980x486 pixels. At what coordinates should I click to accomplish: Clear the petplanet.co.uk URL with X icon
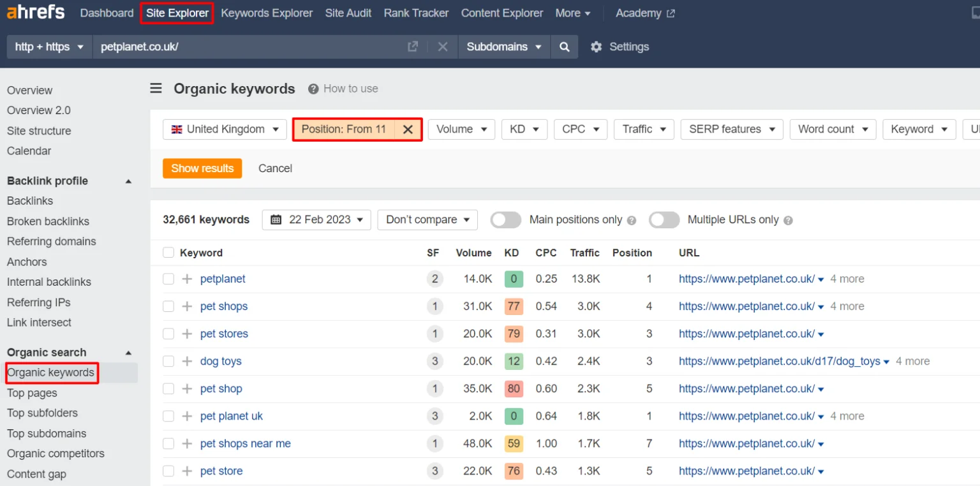pyautogui.click(x=443, y=47)
